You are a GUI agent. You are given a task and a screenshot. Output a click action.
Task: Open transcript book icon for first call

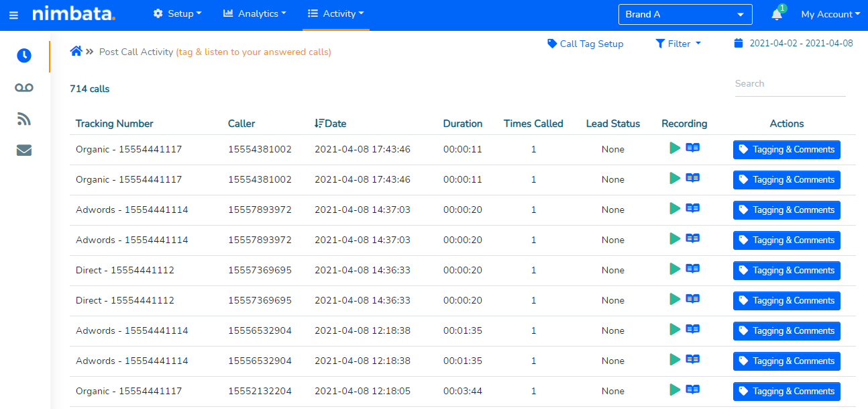point(692,148)
